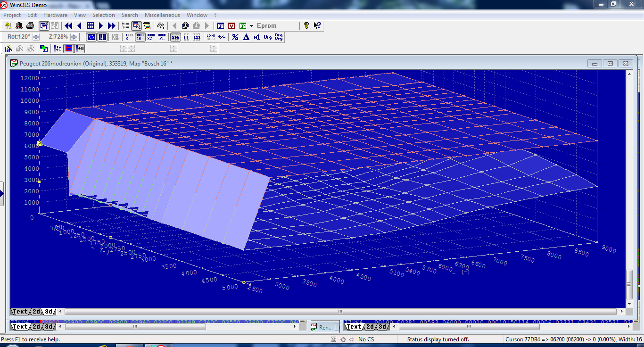Click the Z:728% zoom spinner

pyautogui.click(x=74, y=37)
